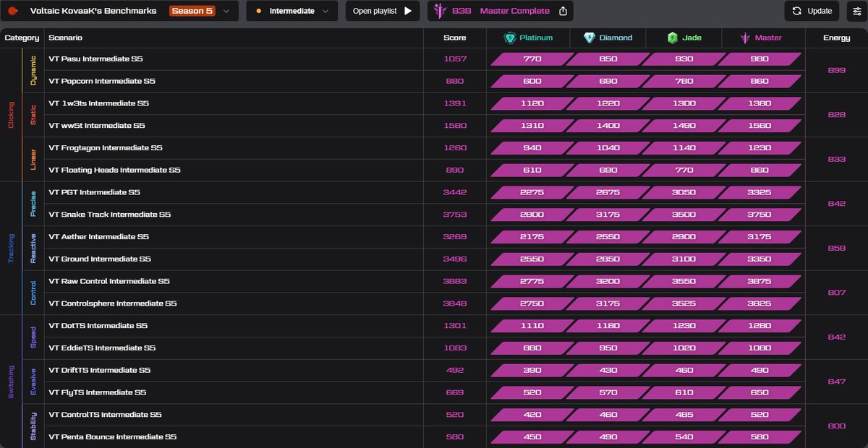
Task: Click the Scenario column header
Action: tap(65, 38)
